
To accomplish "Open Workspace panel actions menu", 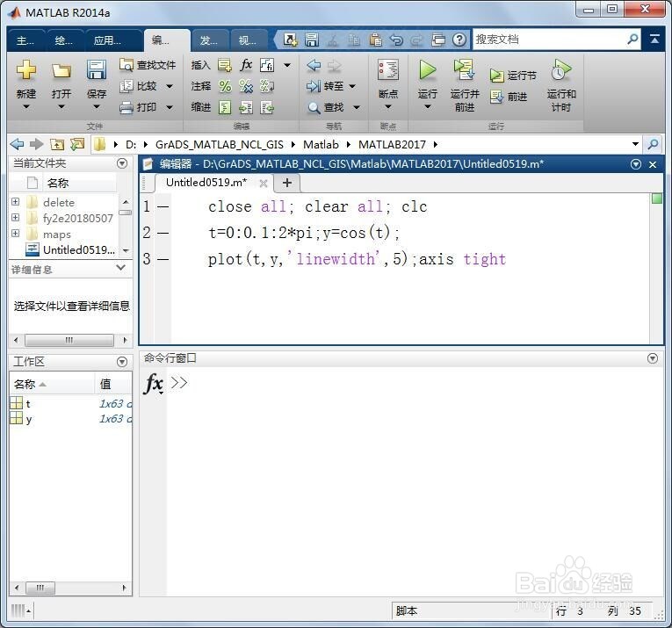I will pos(122,362).
